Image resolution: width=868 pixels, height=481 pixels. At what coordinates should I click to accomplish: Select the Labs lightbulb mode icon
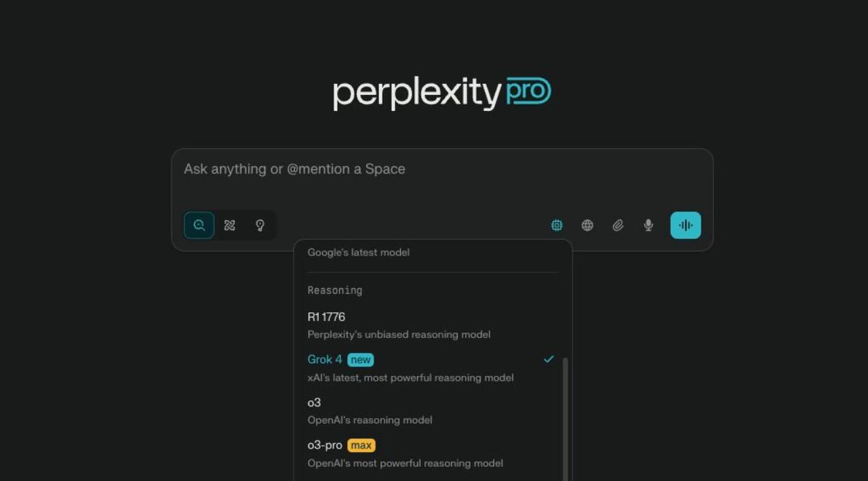coord(260,226)
